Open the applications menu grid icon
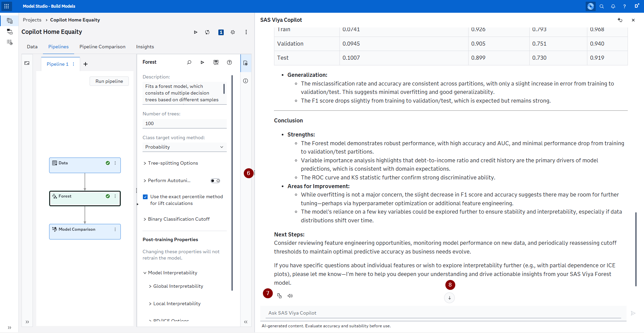The image size is (644, 333). tap(6, 6)
